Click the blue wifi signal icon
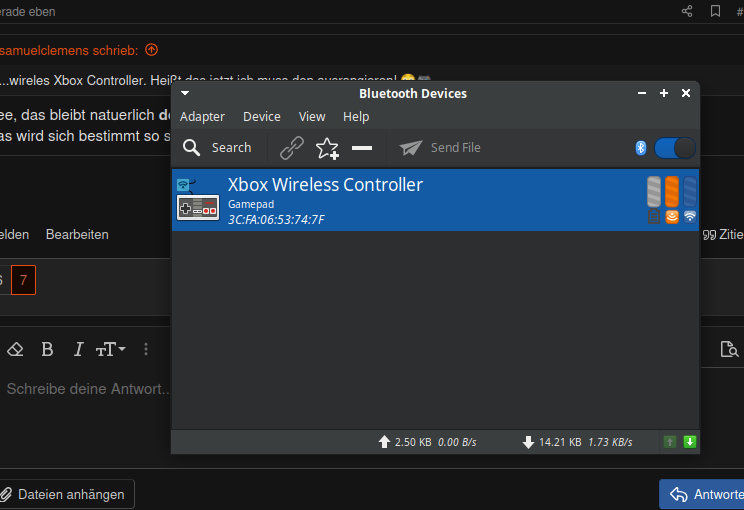This screenshot has width=744, height=510. (690, 216)
